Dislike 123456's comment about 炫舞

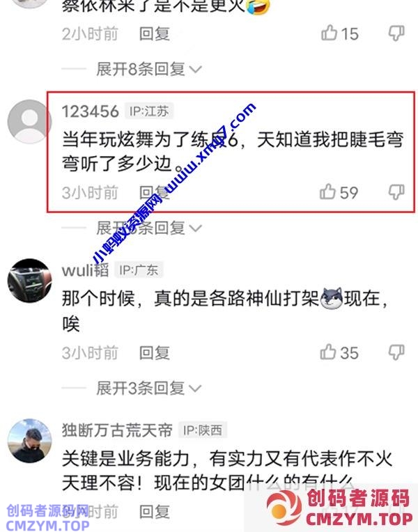click(x=396, y=192)
